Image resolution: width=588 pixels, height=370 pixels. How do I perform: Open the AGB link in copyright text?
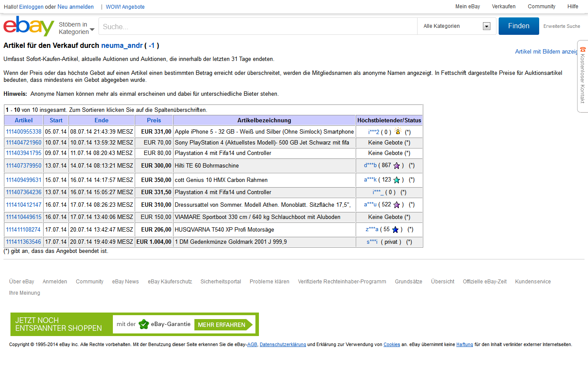pos(252,345)
